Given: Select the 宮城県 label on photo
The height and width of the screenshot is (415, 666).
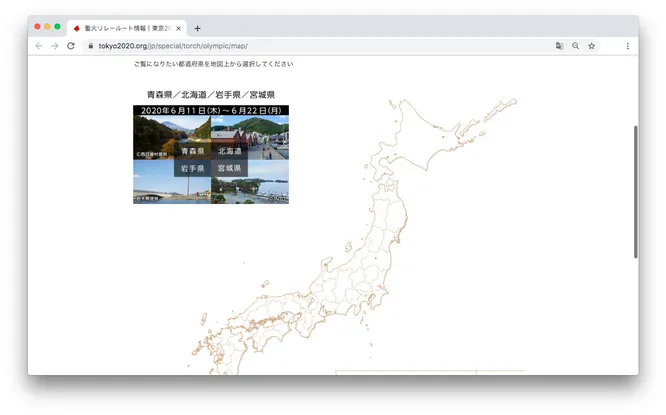Looking at the screenshot, I should pos(229,168).
